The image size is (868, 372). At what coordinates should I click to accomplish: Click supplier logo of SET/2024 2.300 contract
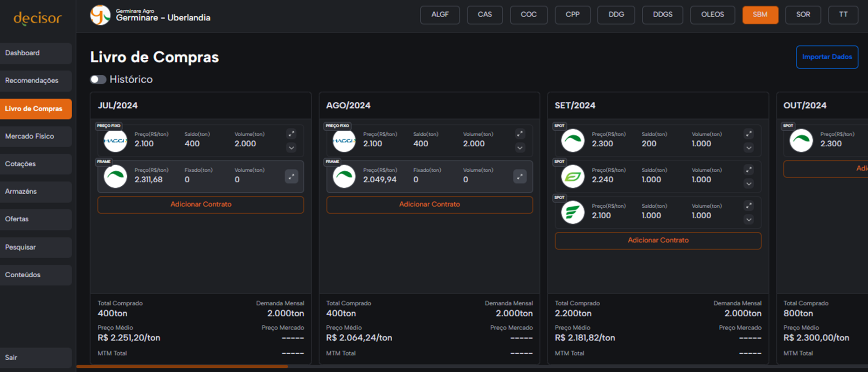click(573, 140)
